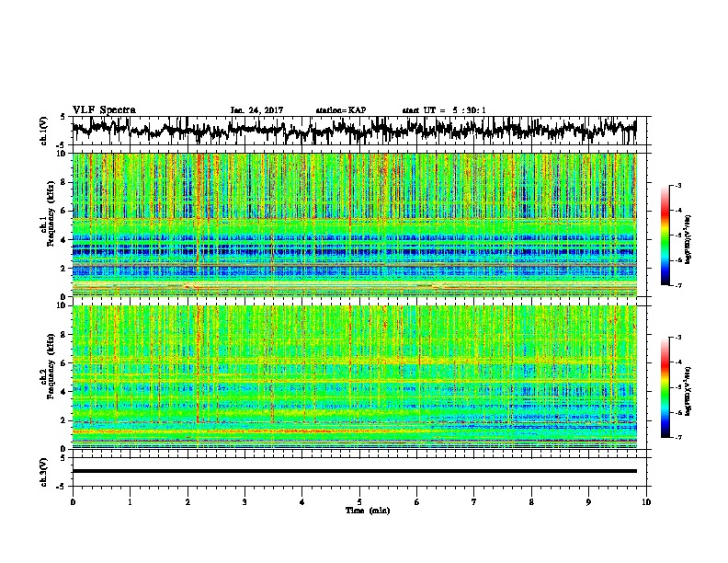This screenshot has width=728, height=563.
Task: Click the time axis tick label "7"
Action: click(x=474, y=502)
